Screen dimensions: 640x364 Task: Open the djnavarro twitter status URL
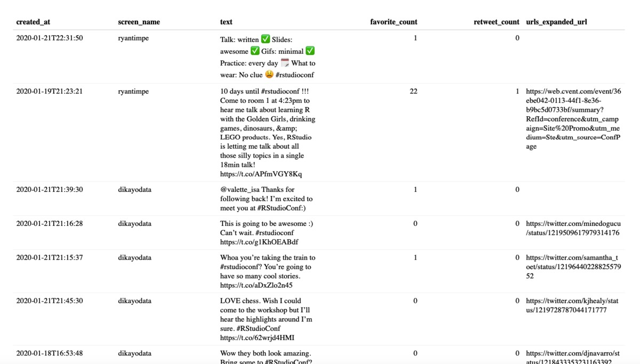pyautogui.click(x=573, y=358)
